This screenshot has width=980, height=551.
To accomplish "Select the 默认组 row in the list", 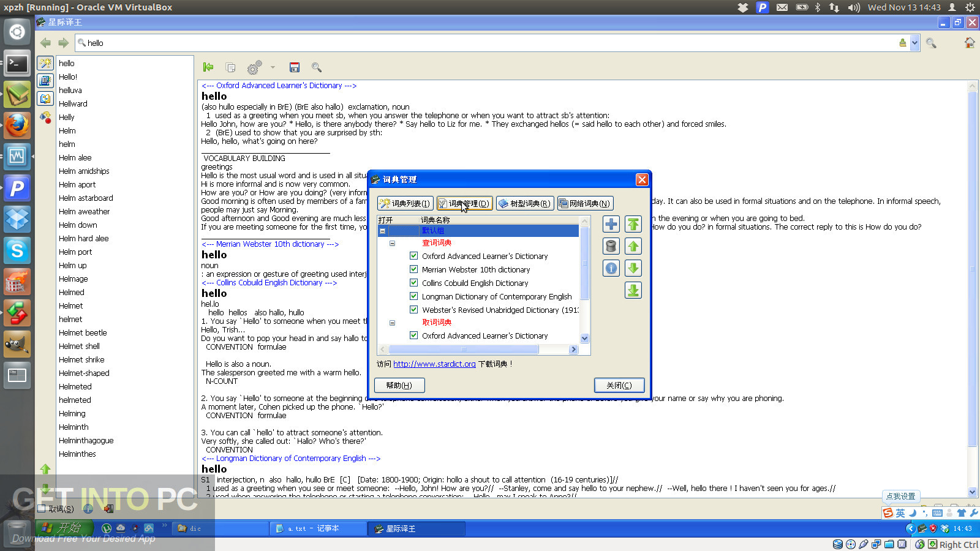I will [x=478, y=231].
